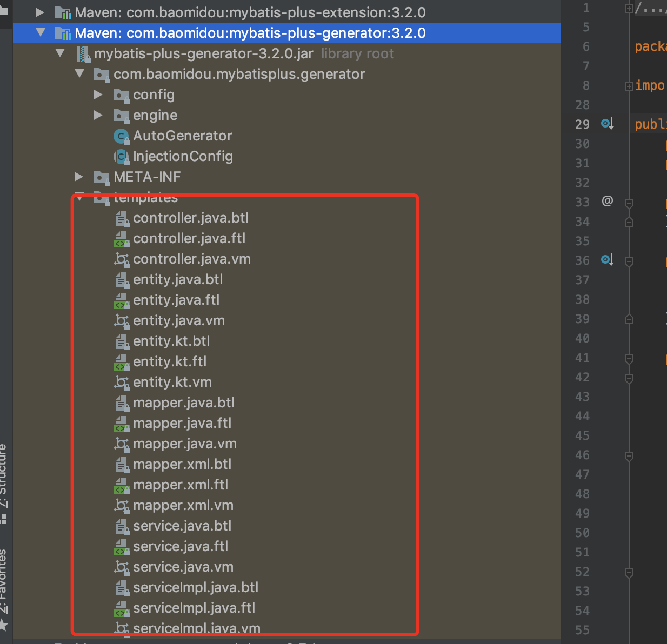Select the InjectionConfig class

click(183, 156)
